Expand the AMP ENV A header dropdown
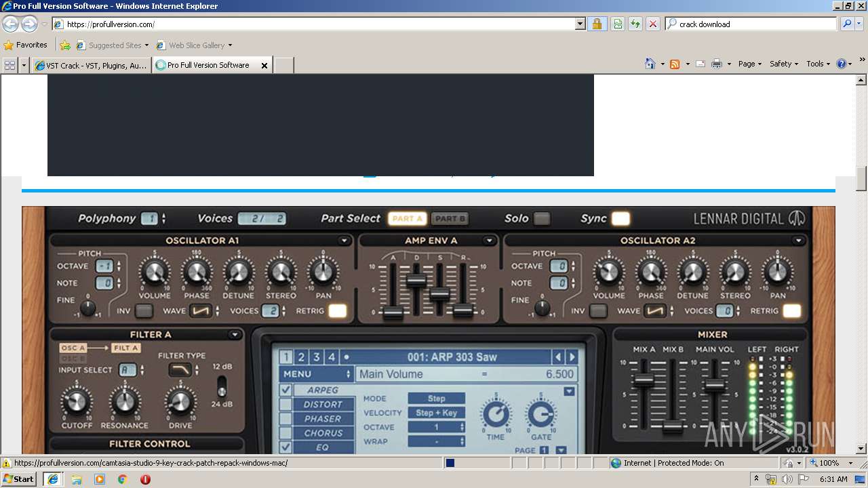Screen dimensions: 868x488 click(490, 241)
